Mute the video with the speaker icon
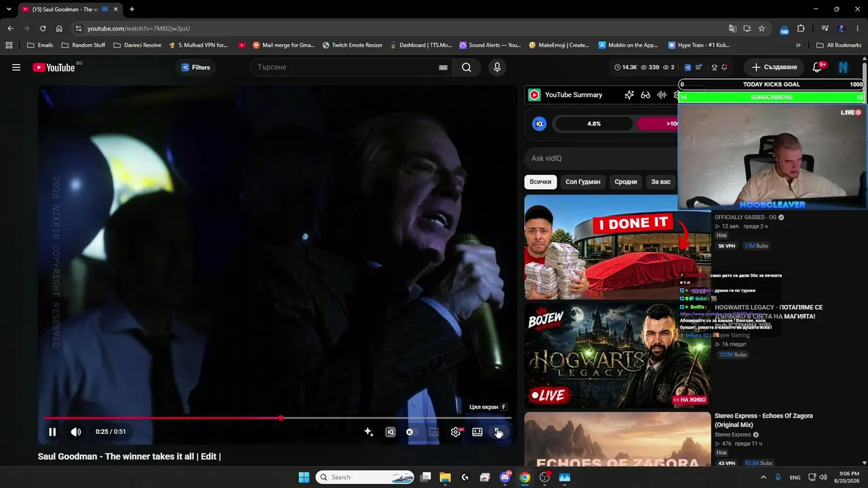 [76, 432]
